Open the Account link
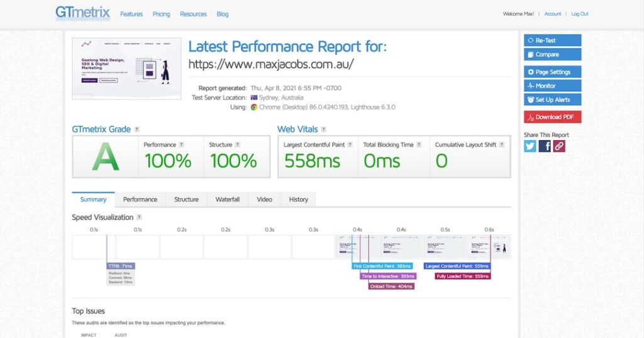Screen dimensions: 644x338 tap(552, 14)
